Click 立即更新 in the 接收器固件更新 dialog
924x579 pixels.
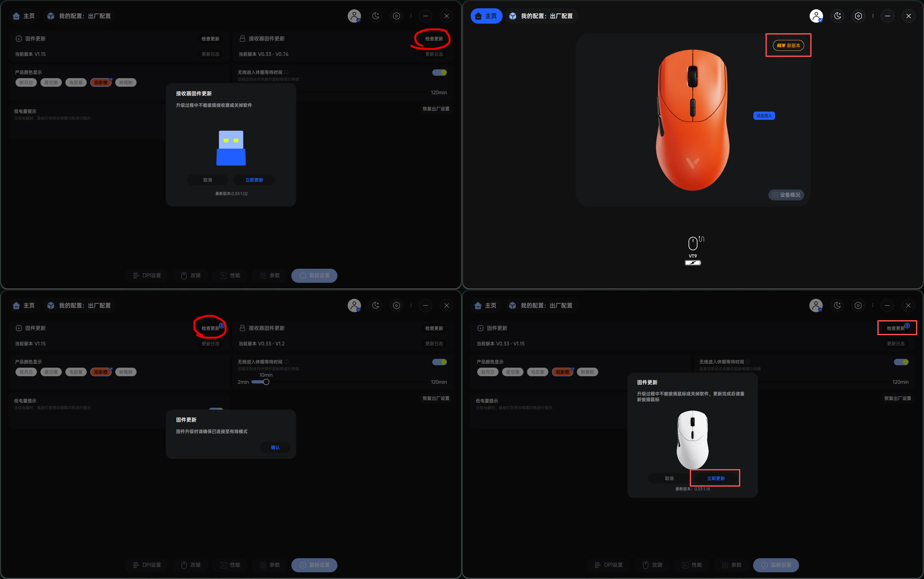click(254, 180)
